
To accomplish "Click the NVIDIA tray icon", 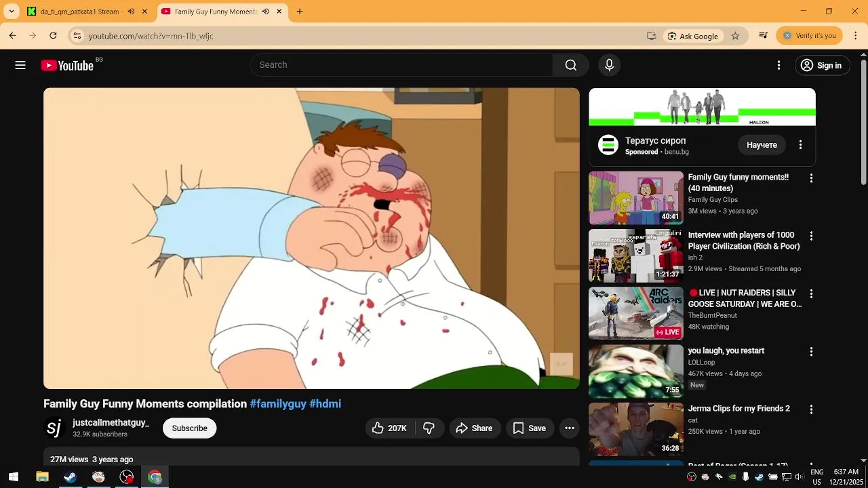I will point(732,477).
